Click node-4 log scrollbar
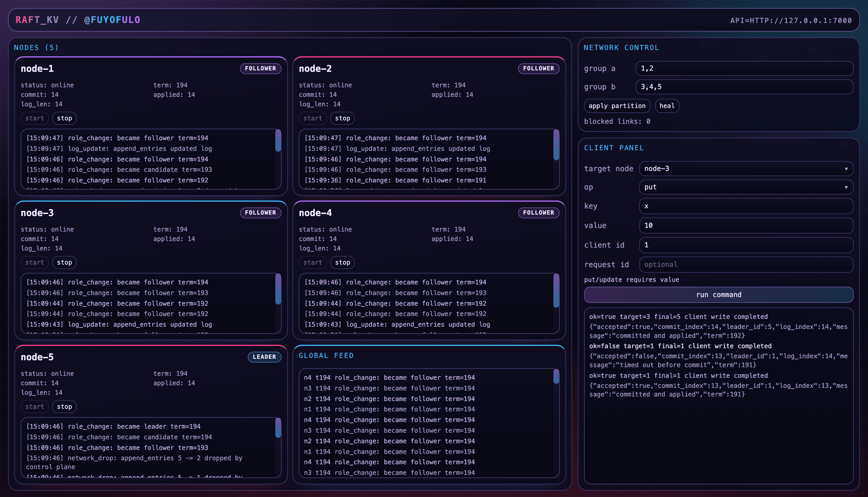Image resolution: width=868 pixels, height=497 pixels. pos(556,290)
